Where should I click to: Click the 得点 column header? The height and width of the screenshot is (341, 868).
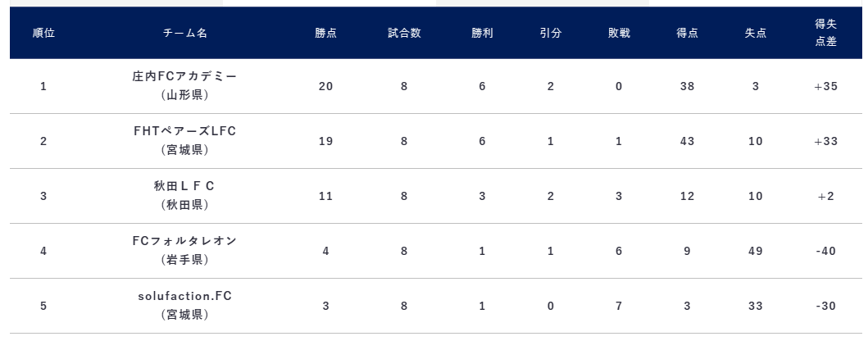coord(687,34)
